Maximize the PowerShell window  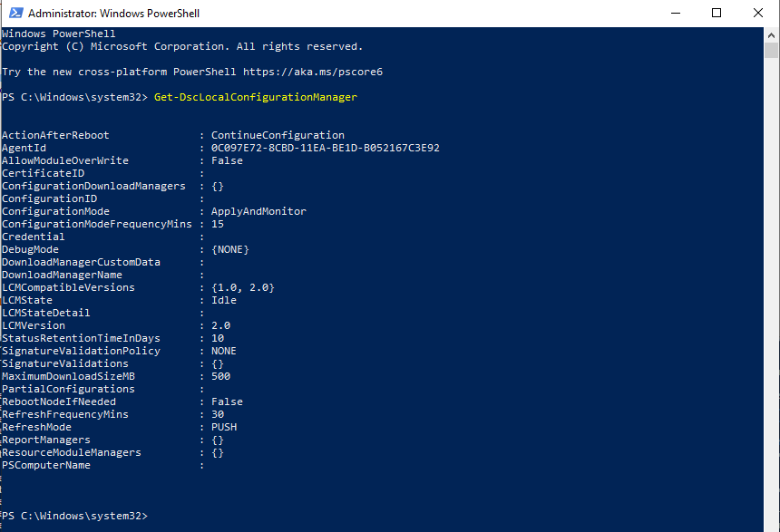(717, 14)
